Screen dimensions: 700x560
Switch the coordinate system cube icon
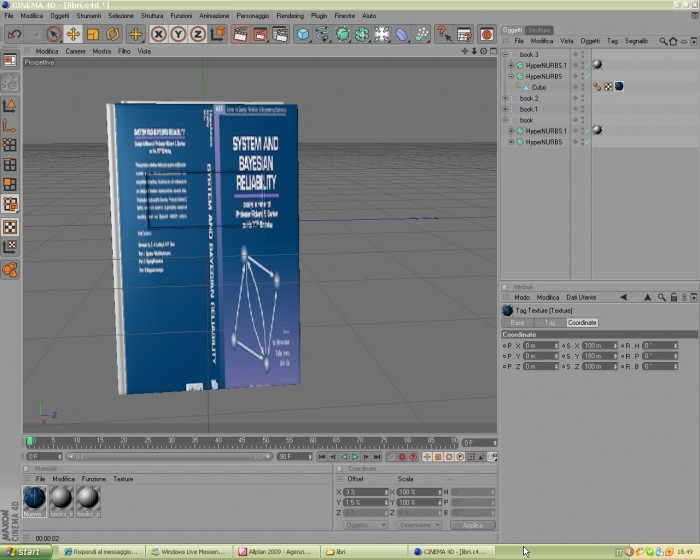coord(218,34)
